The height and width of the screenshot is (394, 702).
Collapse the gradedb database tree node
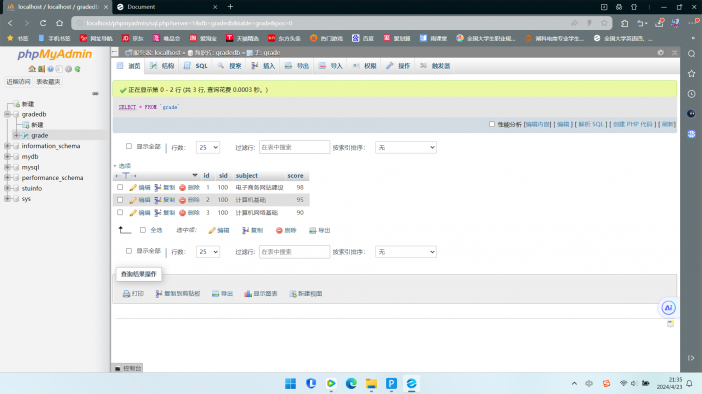point(7,114)
